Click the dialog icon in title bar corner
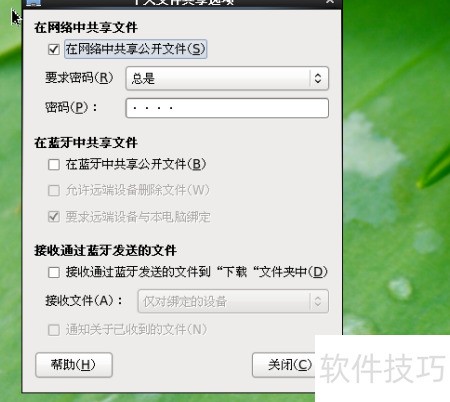Viewport: 450px width, 402px height. pyautogui.click(x=33, y=3)
